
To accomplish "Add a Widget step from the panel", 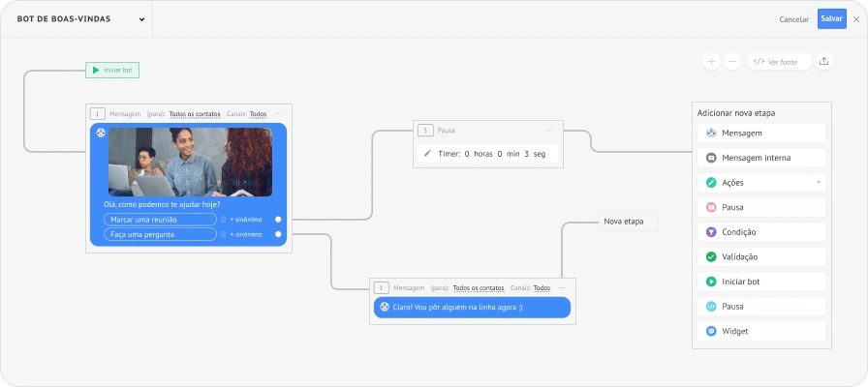I will [760, 331].
